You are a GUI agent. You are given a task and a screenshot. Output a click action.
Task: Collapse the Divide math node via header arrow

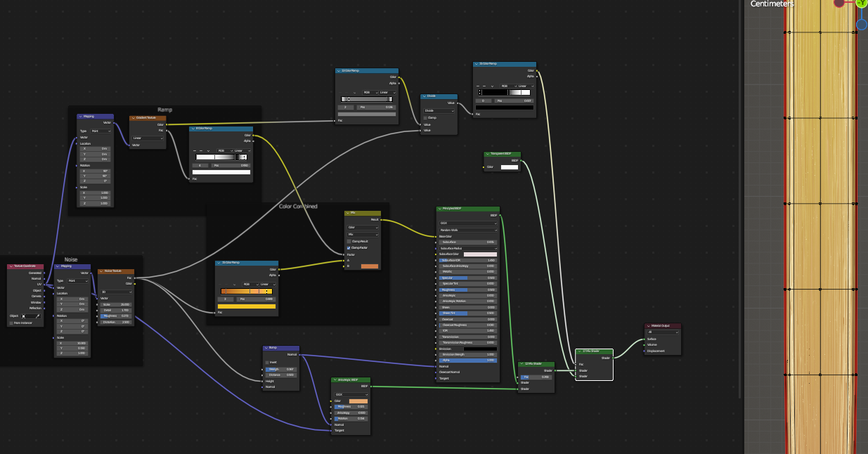coord(424,97)
